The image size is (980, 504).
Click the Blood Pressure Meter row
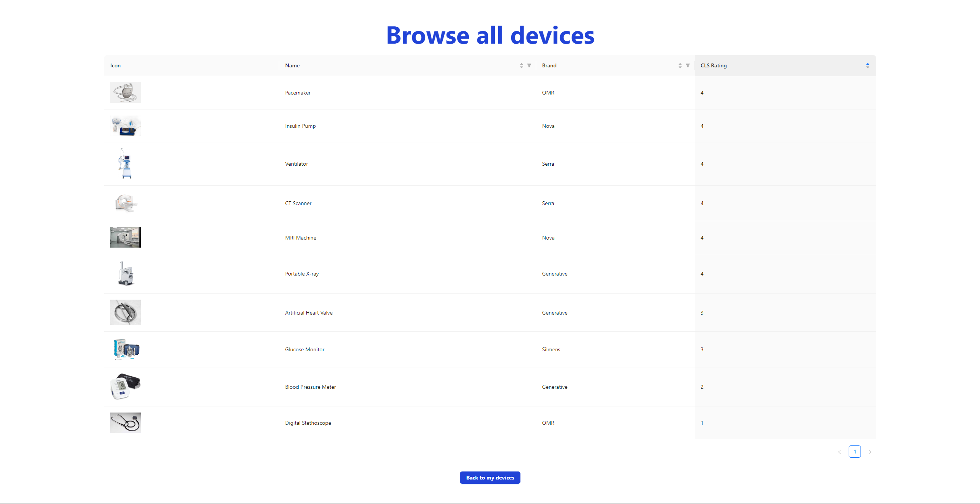[x=310, y=387]
